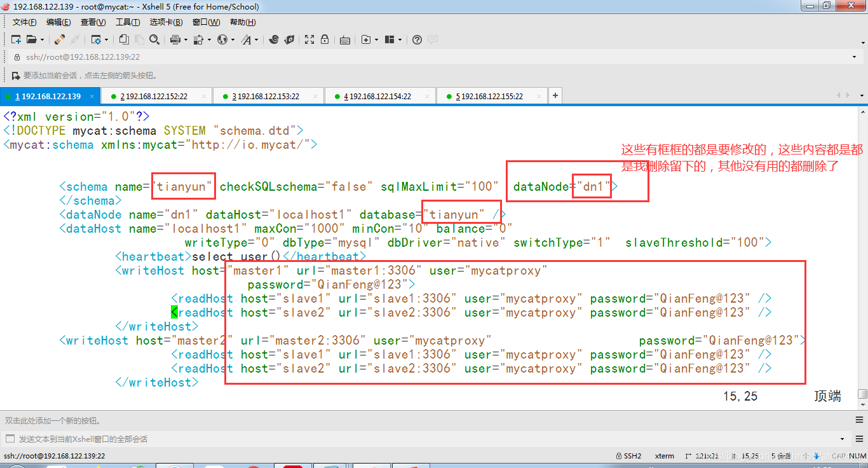Expand the Font dropdown arrow
Viewport: 868px width, 468px height.
point(257,39)
